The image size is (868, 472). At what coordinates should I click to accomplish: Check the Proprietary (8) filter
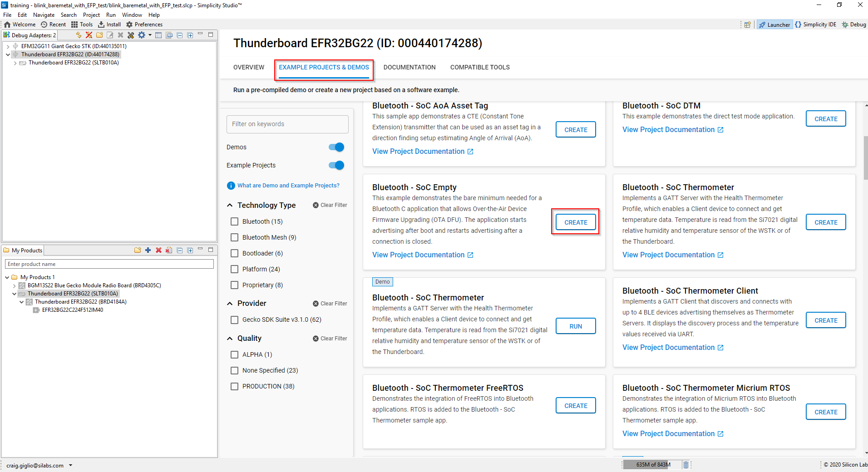[235, 285]
